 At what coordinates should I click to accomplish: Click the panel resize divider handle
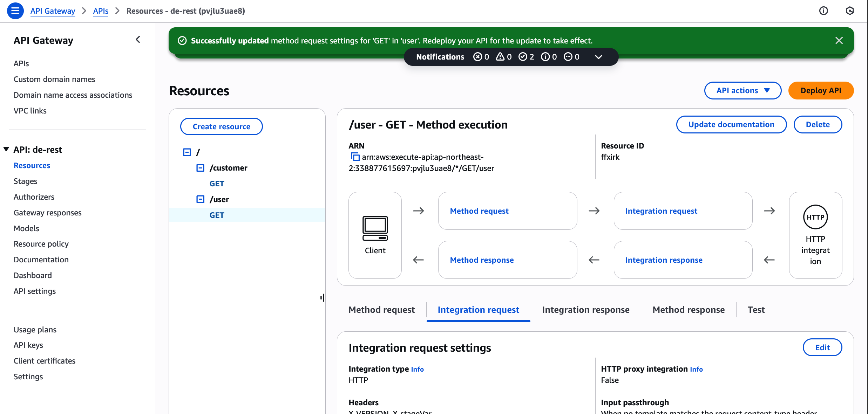(x=322, y=298)
